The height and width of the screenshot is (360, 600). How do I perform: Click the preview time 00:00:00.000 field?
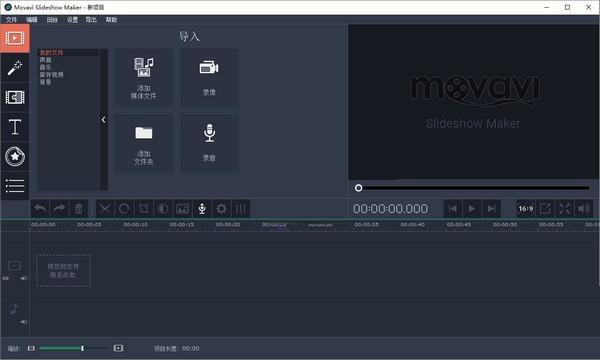tap(390, 209)
